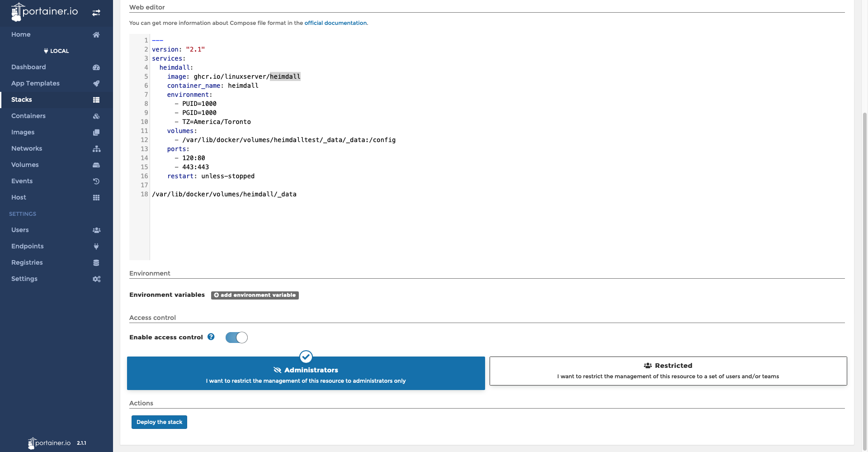The image size is (868, 452).
Task: Click the portainer.io footer logo
Action: (x=50, y=443)
